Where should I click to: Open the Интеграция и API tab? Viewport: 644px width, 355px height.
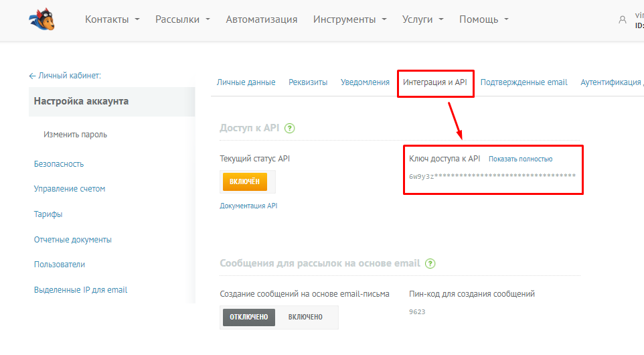pos(435,82)
